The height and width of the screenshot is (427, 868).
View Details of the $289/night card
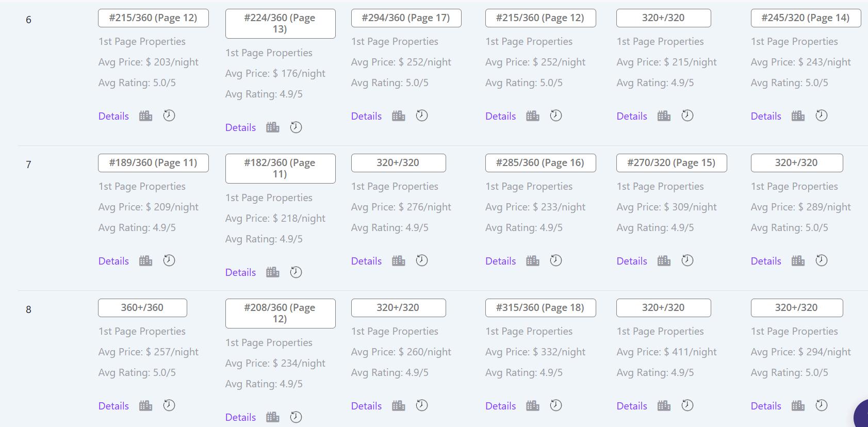[766, 261]
